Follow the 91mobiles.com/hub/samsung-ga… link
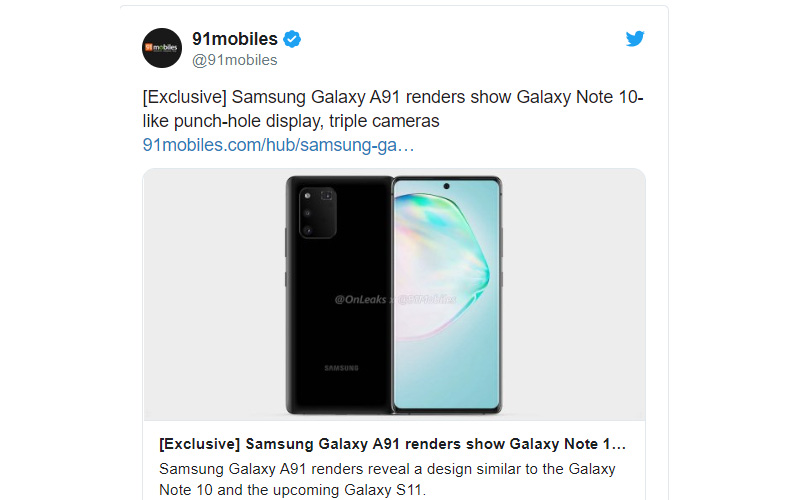This screenshot has height=500, width=799. point(278,145)
